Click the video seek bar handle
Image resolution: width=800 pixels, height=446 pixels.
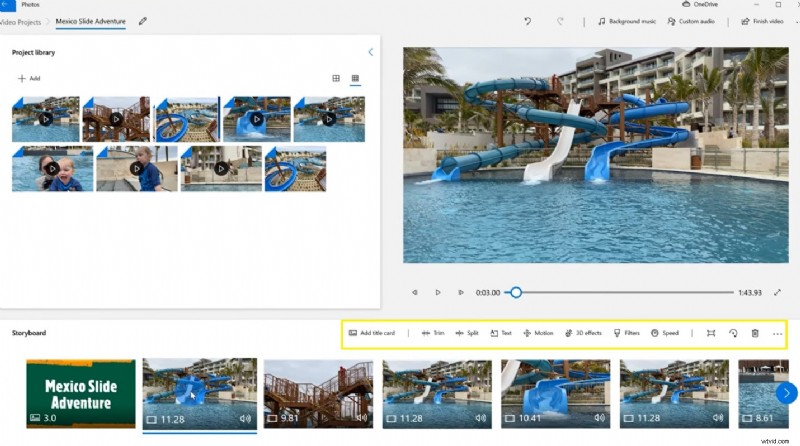click(516, 292)
